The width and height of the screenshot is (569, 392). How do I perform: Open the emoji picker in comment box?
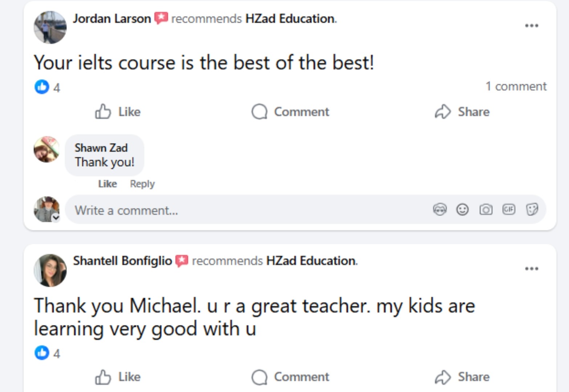462,209
